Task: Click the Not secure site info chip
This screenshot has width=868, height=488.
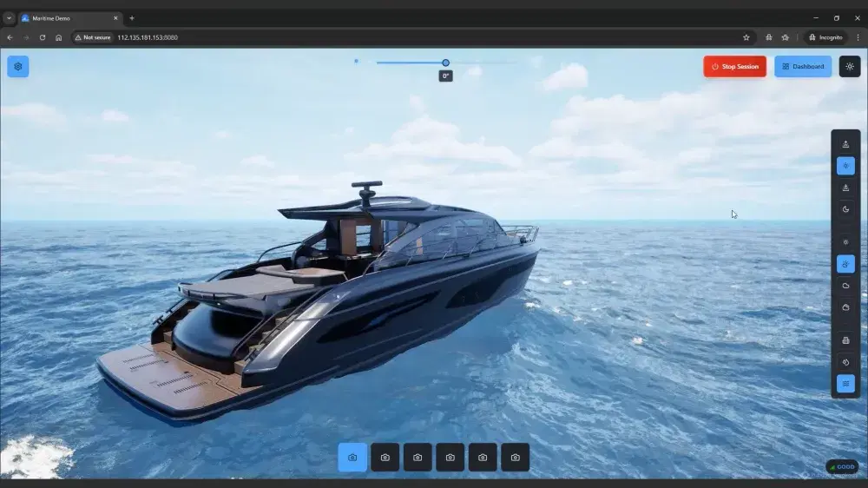Action: pos(93,37)
